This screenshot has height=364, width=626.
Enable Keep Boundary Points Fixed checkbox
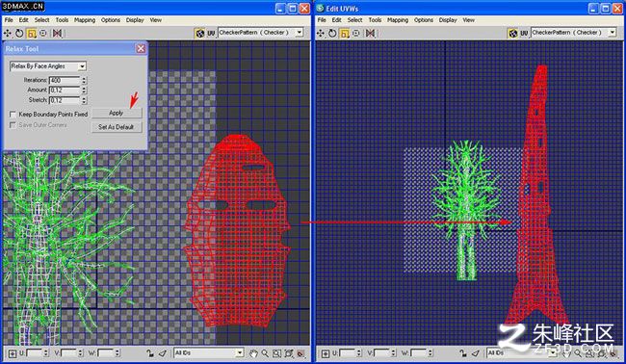point(13,115)
